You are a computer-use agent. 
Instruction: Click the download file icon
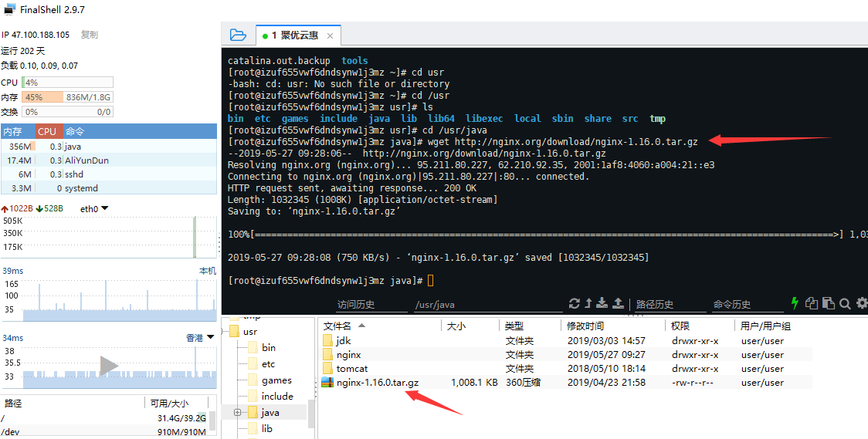(602, 303)
